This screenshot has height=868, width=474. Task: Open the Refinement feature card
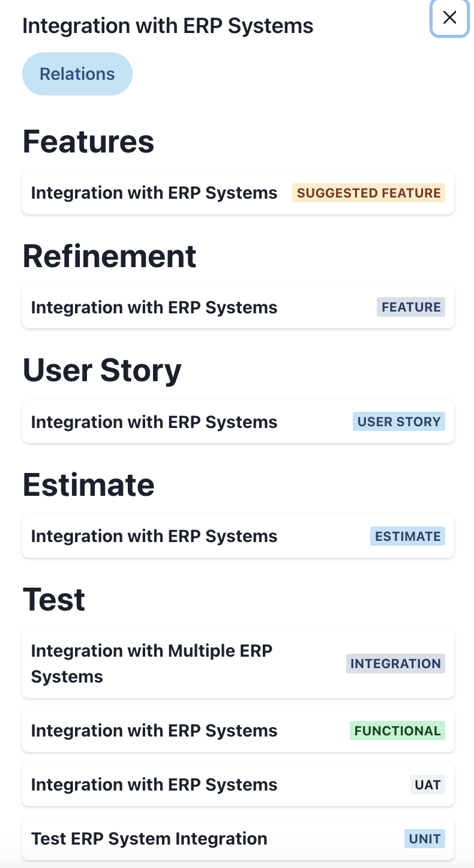coord(154,307)
